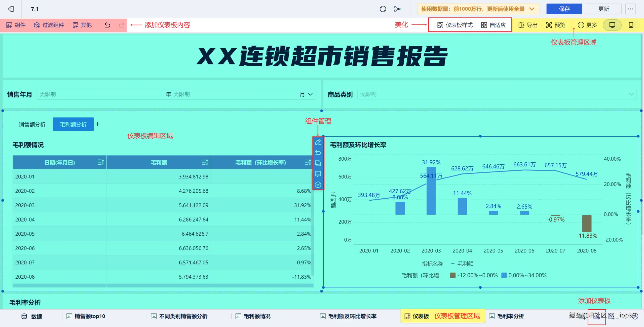The width and height of the screenshot is (644, 327).
Task: Click the comment icon in component toolbar
Action: pyautogui.click(x=318, y=174)
